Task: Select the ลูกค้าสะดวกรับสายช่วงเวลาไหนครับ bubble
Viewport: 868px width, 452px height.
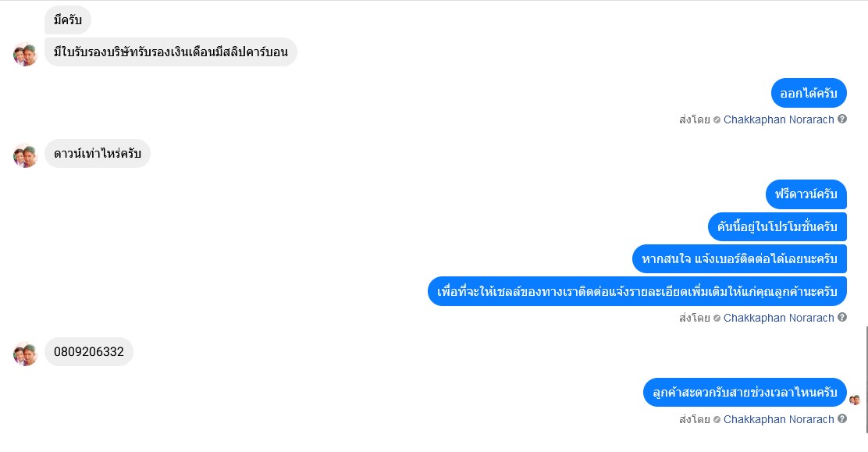Action: pyautogui.click(x=745, y=392)
